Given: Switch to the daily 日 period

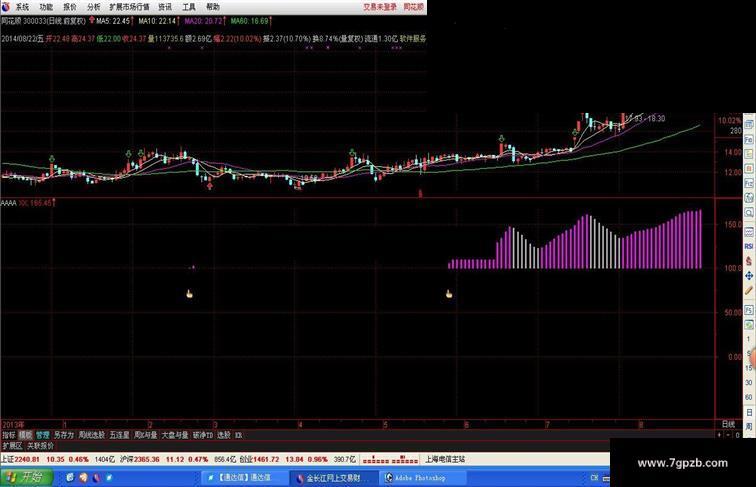Looking at the screenshot, I should click(749, 412).
